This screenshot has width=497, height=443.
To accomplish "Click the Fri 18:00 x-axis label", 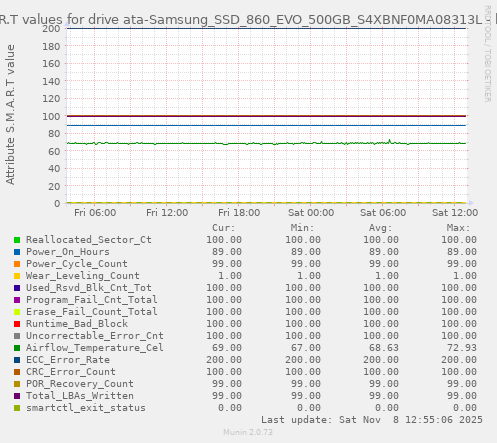I will coord(239,213).
